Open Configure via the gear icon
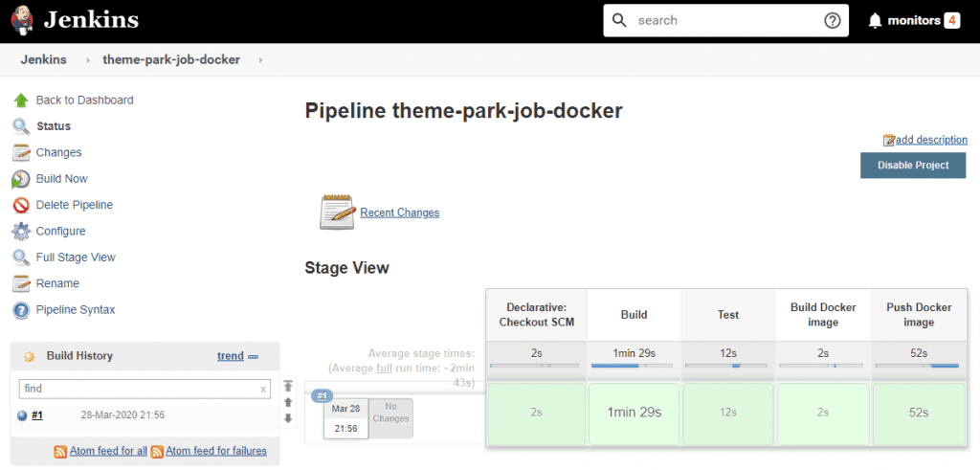Screen dimensions: 980x470 click(x=21, y=232)
